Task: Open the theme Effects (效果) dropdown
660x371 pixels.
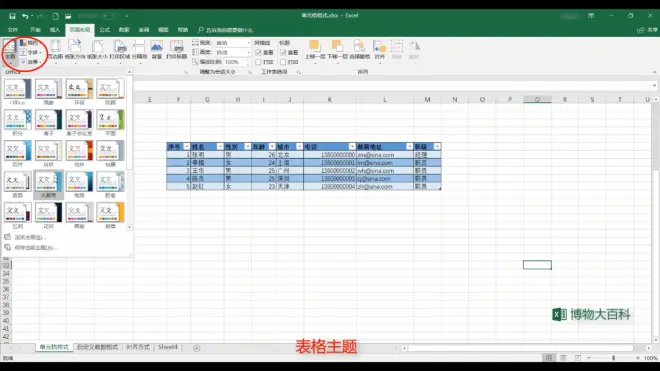Action: pos(30,61)
